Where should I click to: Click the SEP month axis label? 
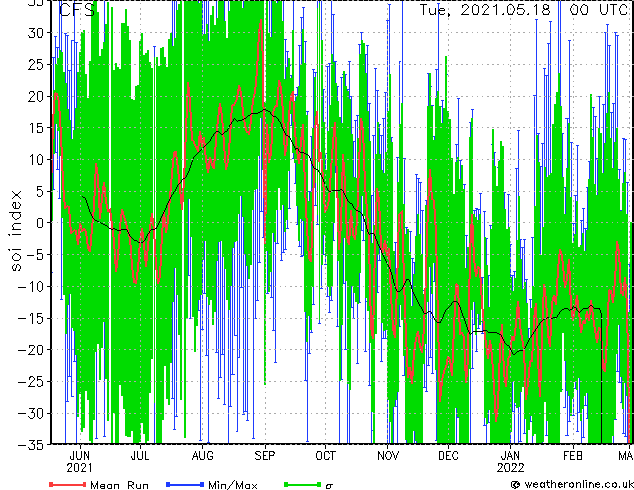click(x=265, y=456)
